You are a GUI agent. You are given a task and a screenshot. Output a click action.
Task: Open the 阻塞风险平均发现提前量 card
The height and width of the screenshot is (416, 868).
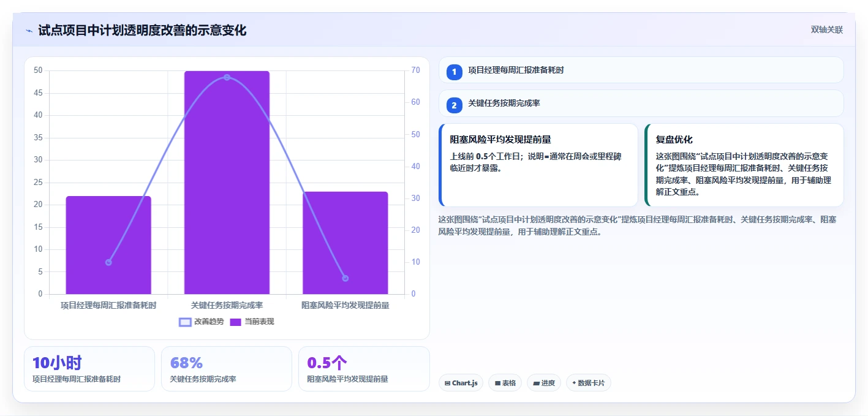tap(538, 165)
